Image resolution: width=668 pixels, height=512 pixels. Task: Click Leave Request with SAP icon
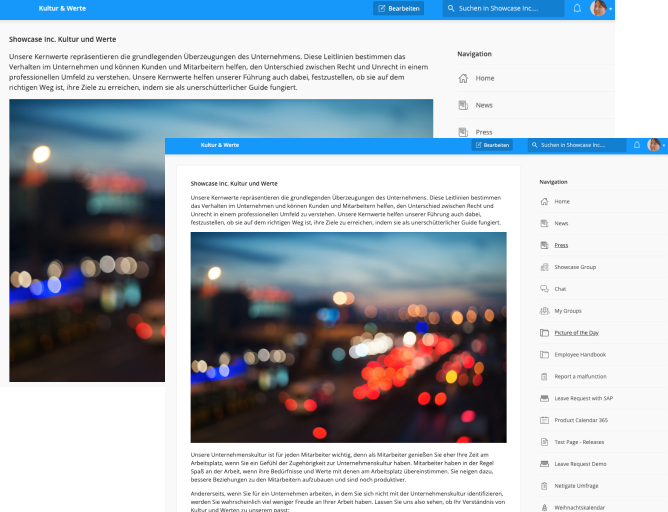click(544, 398)
